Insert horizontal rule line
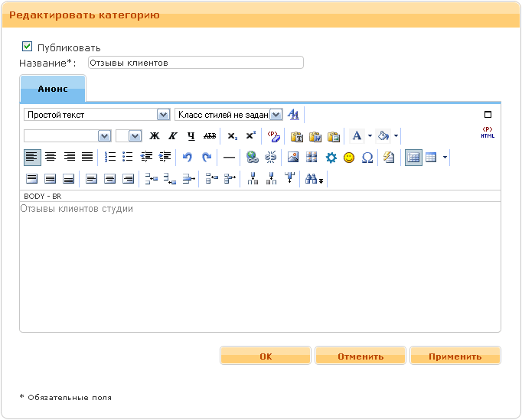This screenshot has height=420, width=522. tap(229, 158)
